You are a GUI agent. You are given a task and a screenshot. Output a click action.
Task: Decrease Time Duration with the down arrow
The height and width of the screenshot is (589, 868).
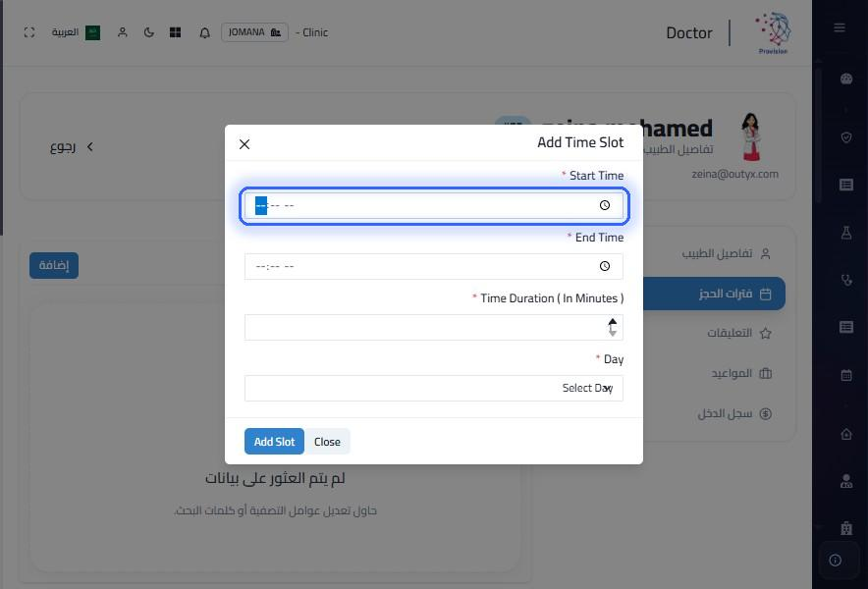pos(613,332)
